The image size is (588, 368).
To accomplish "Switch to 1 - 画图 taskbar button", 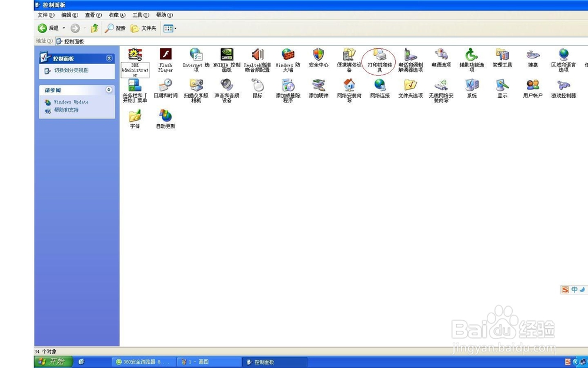I will pyautogui.click(x=209, y=362).
